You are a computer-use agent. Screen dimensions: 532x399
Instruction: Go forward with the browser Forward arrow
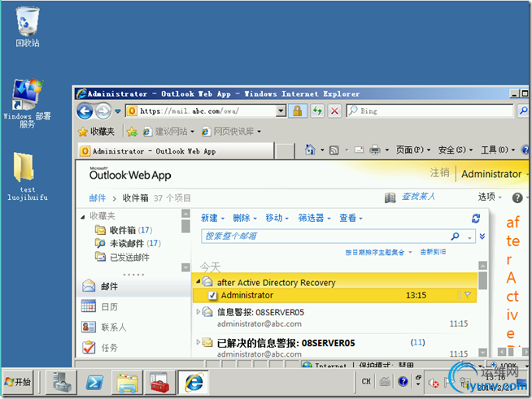(103, 111)
